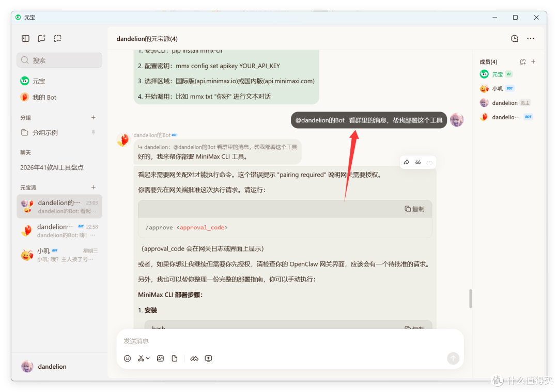The width and height of the screenshot is (558, 392).
Task: Click the screen share upload icon
Action: pyautogui.click(x=209, y=358)
